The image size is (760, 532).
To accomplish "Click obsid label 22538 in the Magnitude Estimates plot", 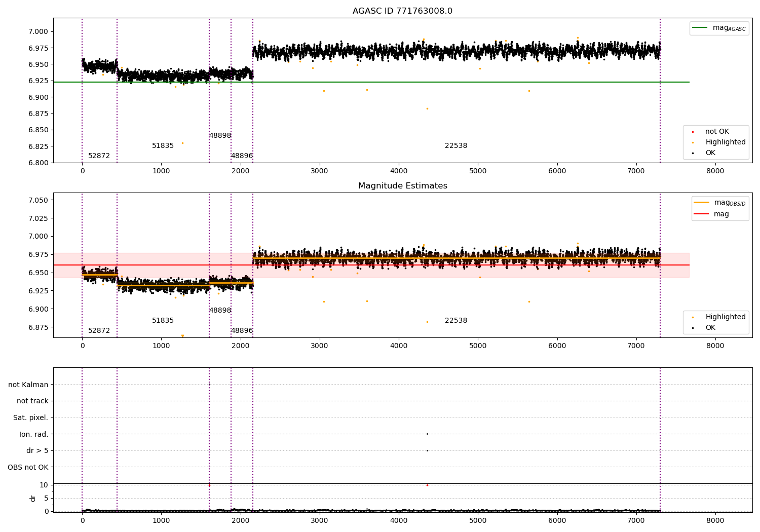I will point(456,321).
